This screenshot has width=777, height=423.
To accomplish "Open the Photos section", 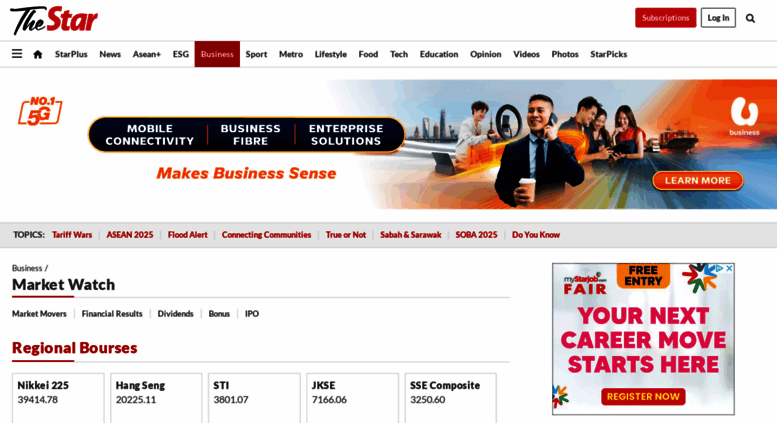I will click(565, 54).
